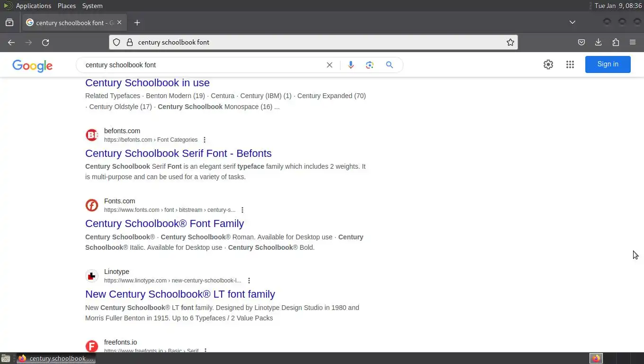Open Century Schoolbook® Font Family link

[x=164, y=223]
